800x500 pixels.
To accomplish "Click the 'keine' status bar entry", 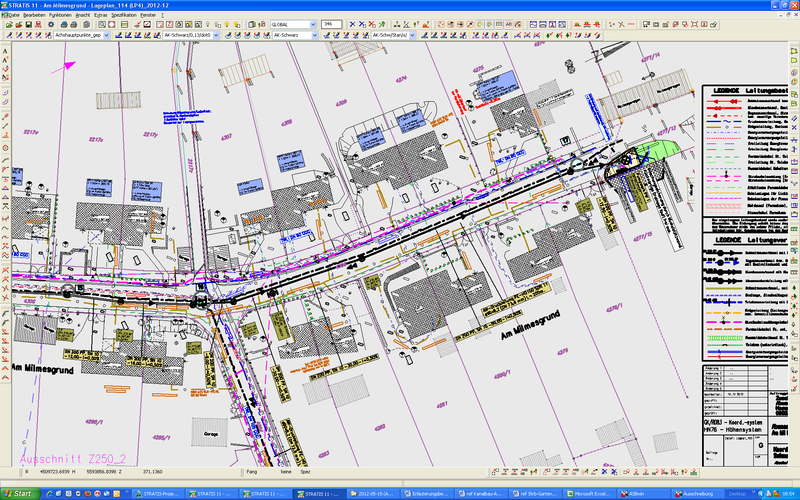I will point(286,472).
